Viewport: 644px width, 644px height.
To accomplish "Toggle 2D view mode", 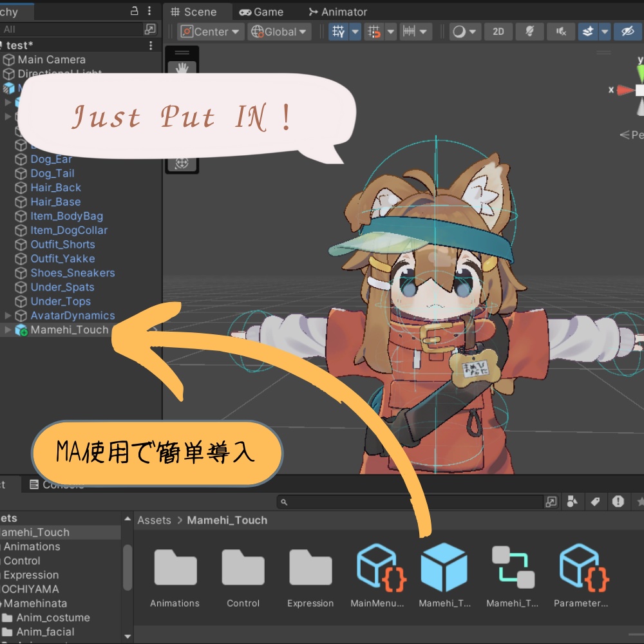I will (498, 32).
